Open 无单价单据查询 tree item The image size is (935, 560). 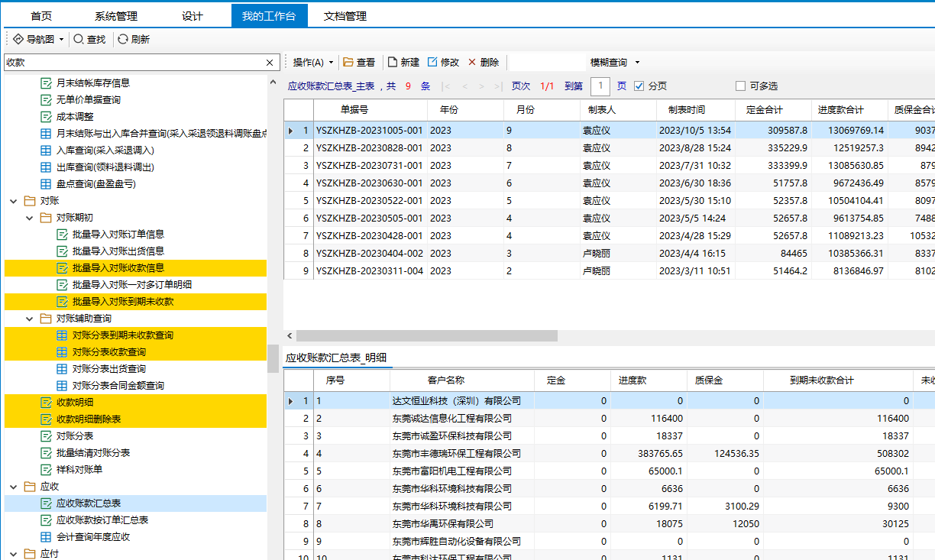(x=89, y=100)
